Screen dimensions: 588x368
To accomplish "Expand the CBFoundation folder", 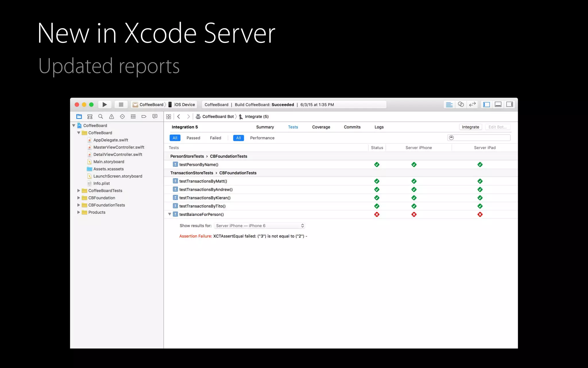I will tap(79, 198).
